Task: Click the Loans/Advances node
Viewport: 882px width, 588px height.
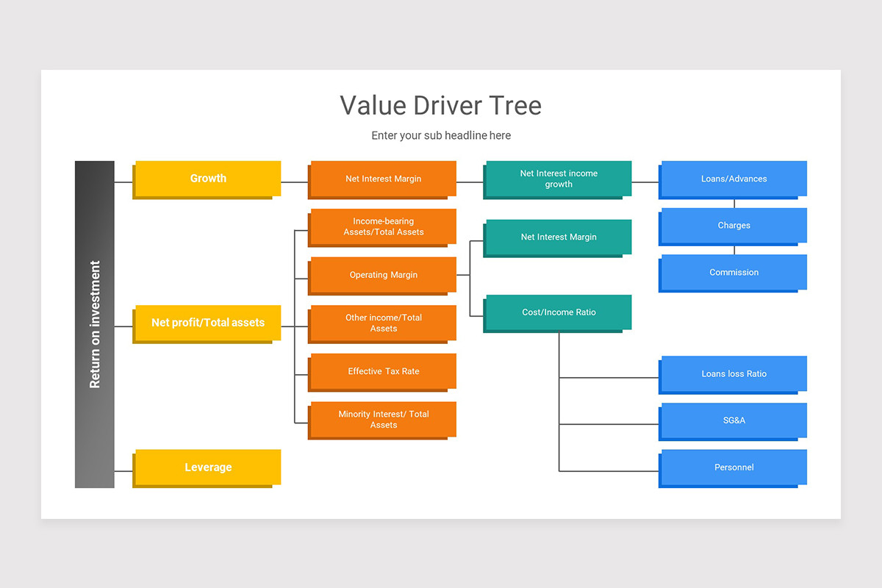Action: (x=733, y=178)
